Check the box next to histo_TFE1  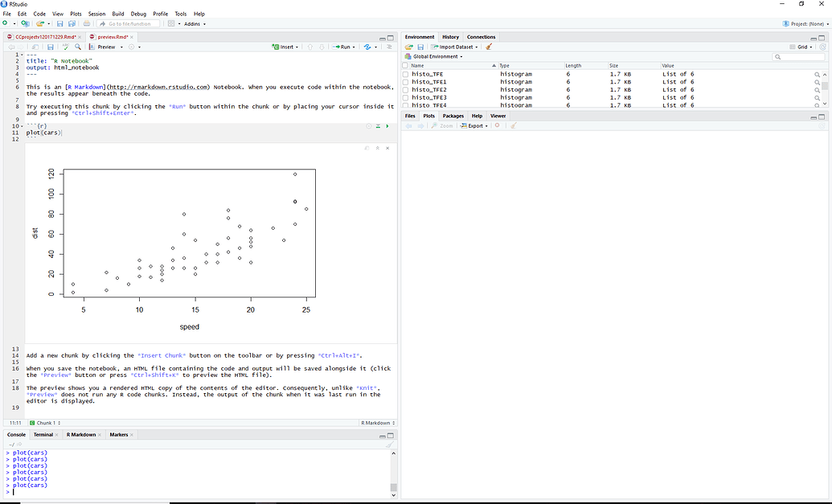tap(405, 82)
